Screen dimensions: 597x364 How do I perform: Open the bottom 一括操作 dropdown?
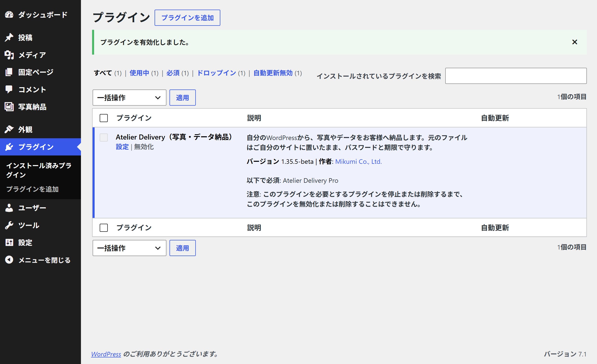[129, 248]
